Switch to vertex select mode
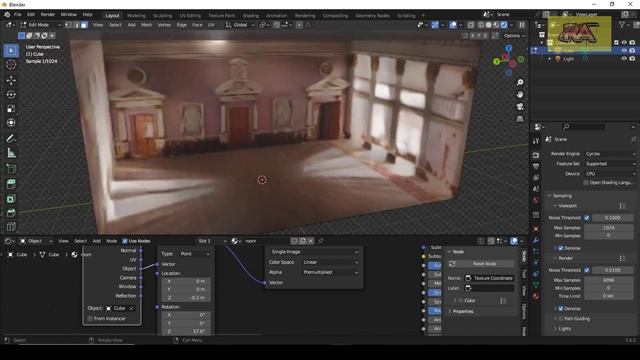This screenshot has height=360, width=640. click(x=68, y=25)
